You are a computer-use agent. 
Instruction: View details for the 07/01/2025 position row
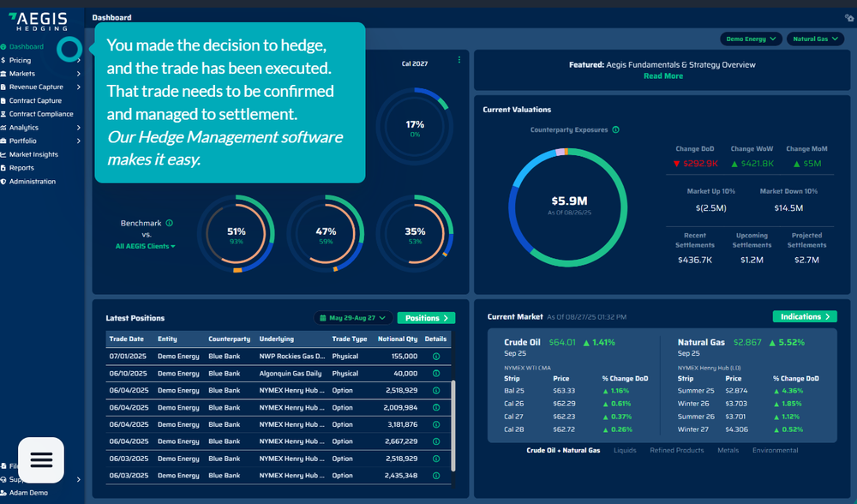tap(435, 356)
